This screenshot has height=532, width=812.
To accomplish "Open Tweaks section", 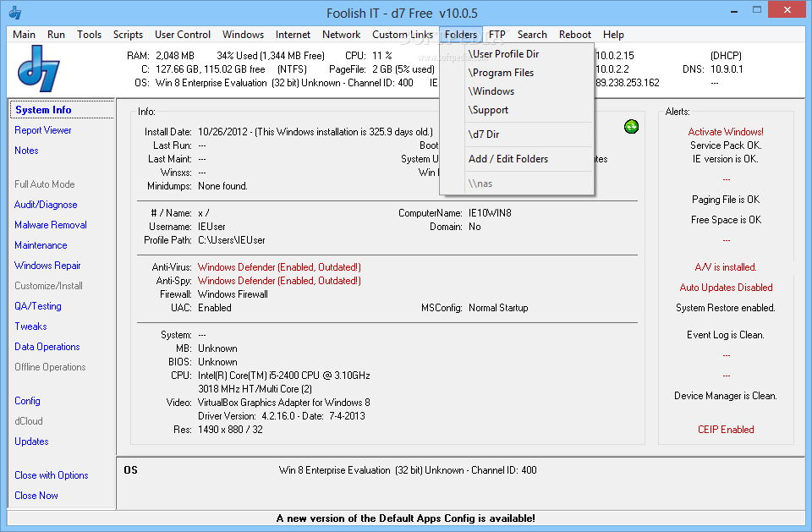I will 30,326.
